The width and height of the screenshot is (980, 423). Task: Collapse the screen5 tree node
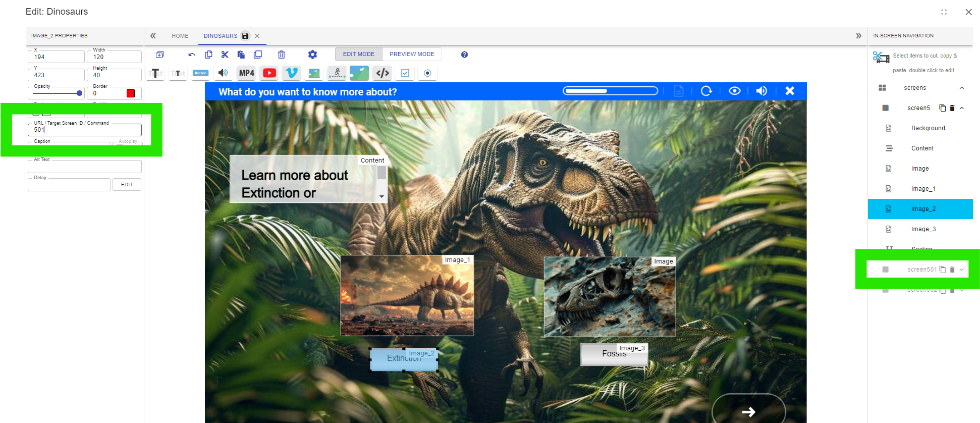click(962, 108)
